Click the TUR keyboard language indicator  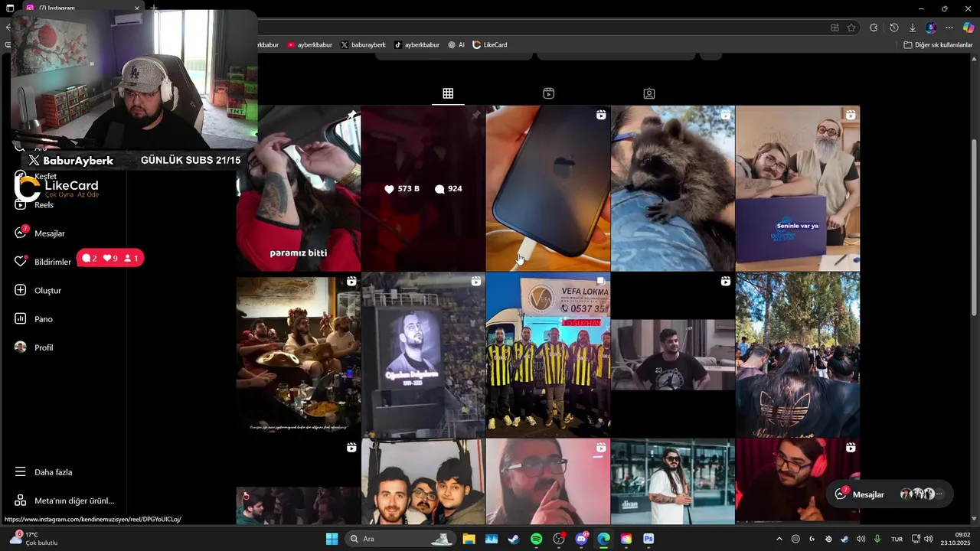click(x=897, y=539)
